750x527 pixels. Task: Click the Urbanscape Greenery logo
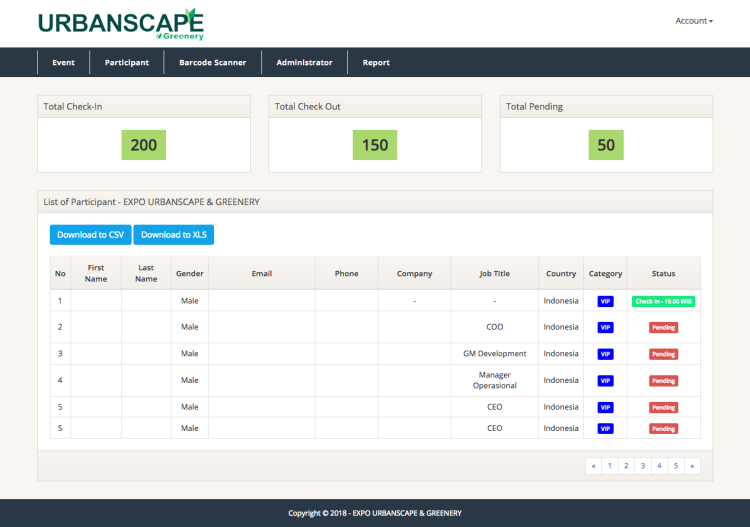click(x=120, y=23)
